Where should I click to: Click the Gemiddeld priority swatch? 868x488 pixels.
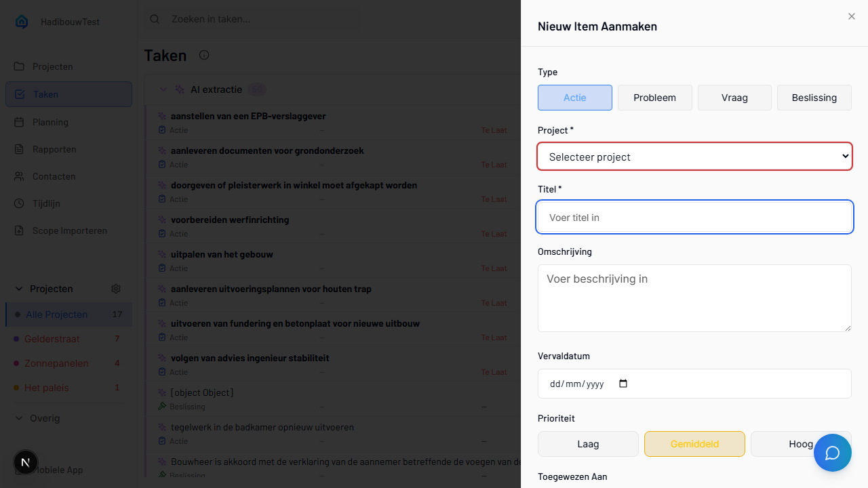(694, 444)
